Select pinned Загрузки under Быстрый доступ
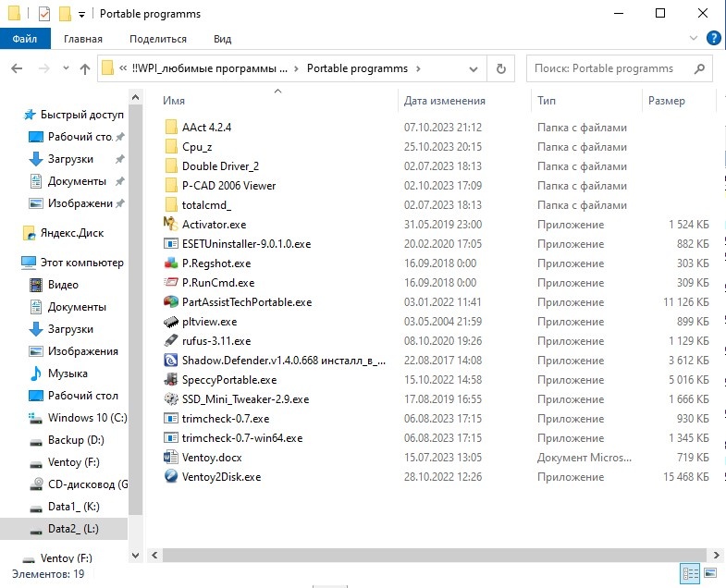 (70, 159)
